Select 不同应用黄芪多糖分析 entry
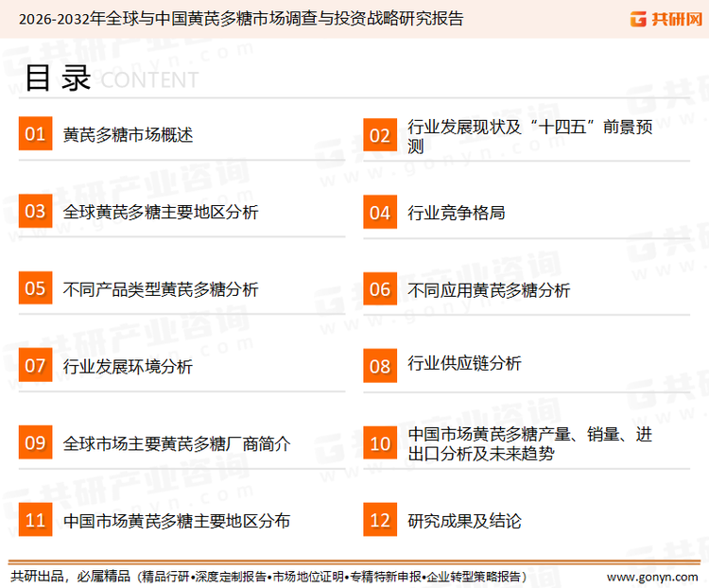 pos(489,289)
